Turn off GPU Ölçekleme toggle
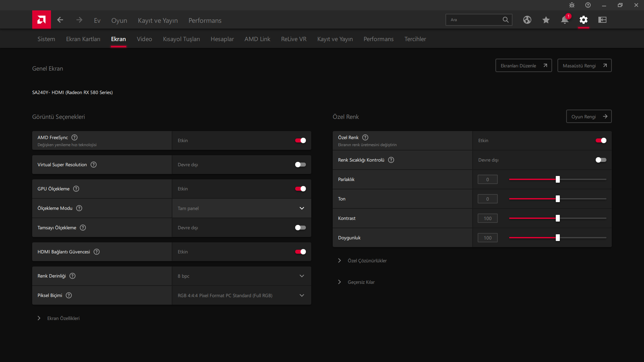Viewport: 644px width, 362px height. click(x=300, y=189)
